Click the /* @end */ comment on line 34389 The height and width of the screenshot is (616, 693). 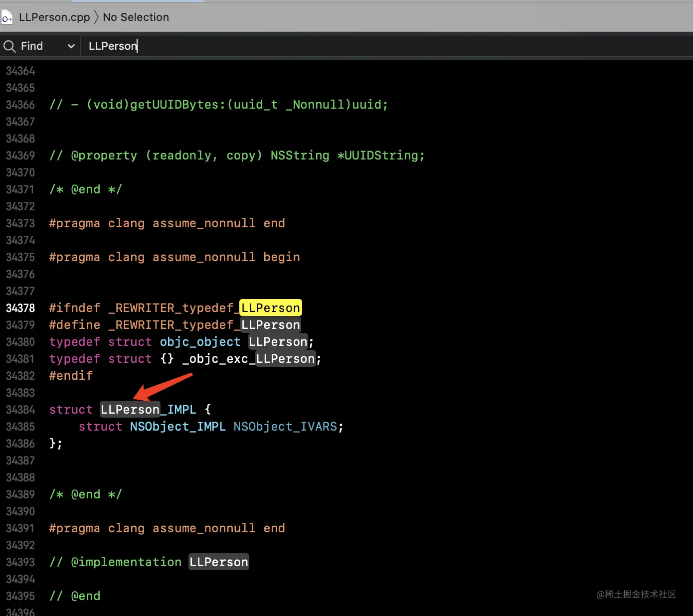[85, 494]
